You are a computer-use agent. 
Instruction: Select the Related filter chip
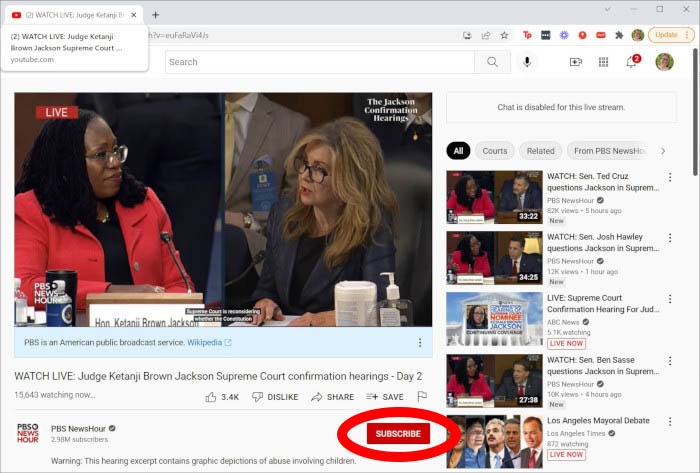point(540,151)
